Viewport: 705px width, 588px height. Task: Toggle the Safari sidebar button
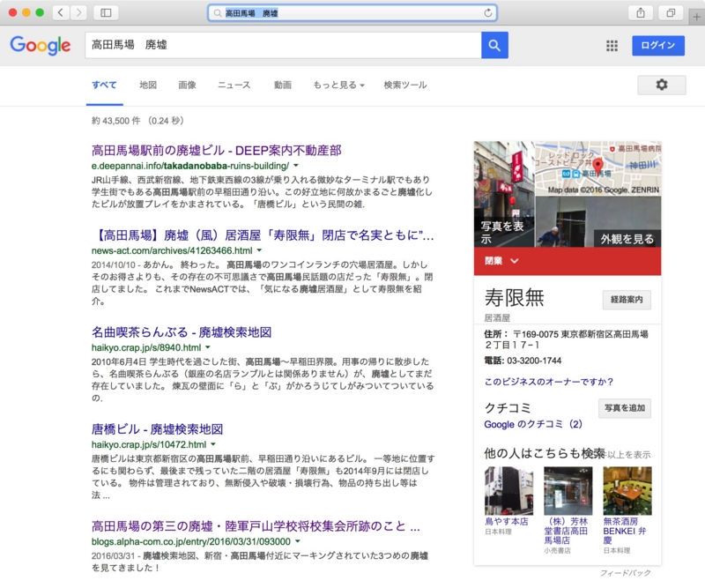click(x=106, y=12)
